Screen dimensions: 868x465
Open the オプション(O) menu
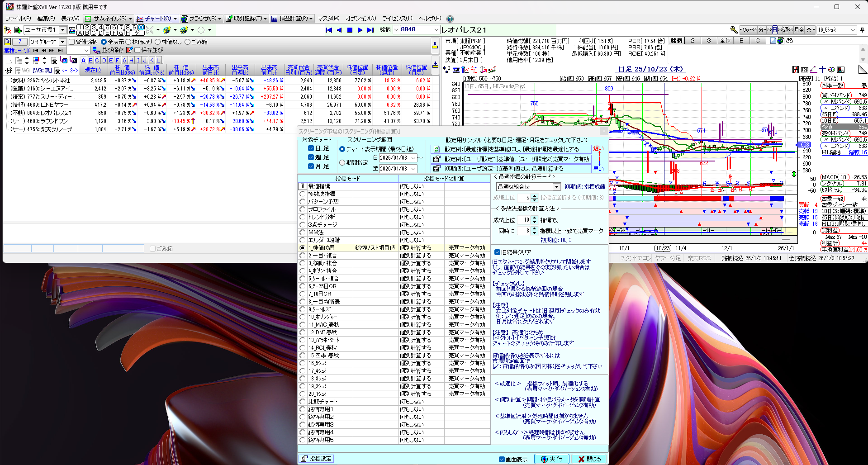360,19
